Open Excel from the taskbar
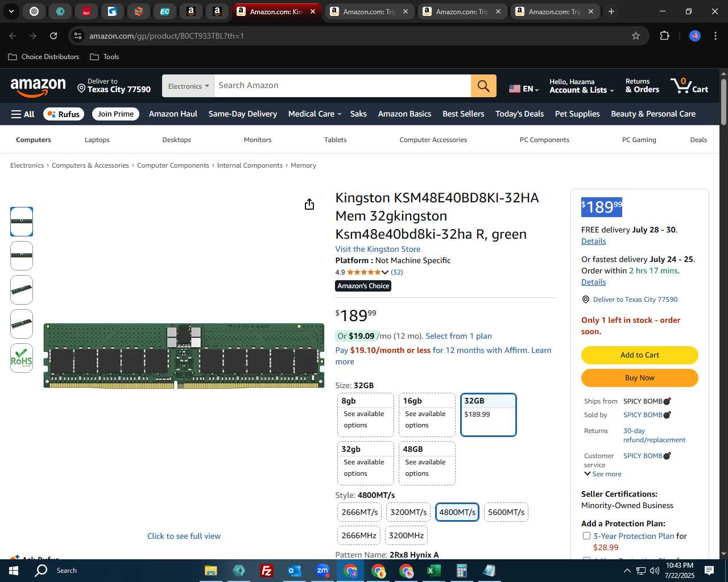Viewport: 728px width, 582px height. (x=433, y=571)
